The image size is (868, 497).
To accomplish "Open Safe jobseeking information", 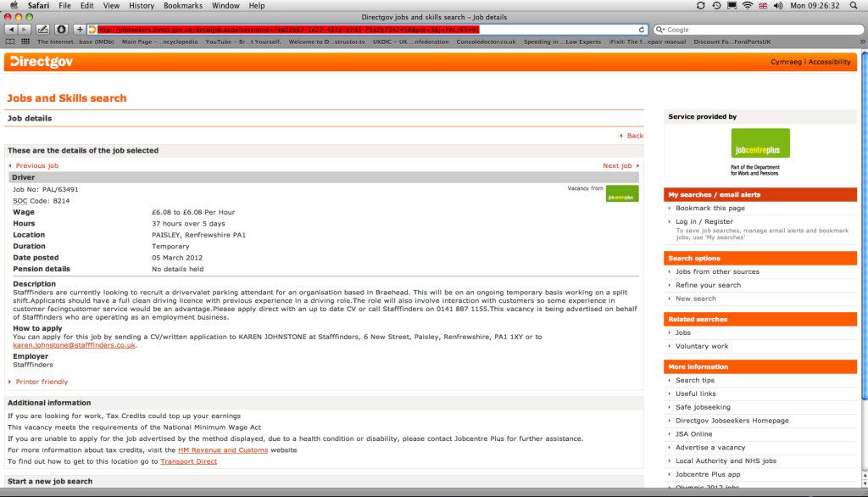I will pos(703,407).
